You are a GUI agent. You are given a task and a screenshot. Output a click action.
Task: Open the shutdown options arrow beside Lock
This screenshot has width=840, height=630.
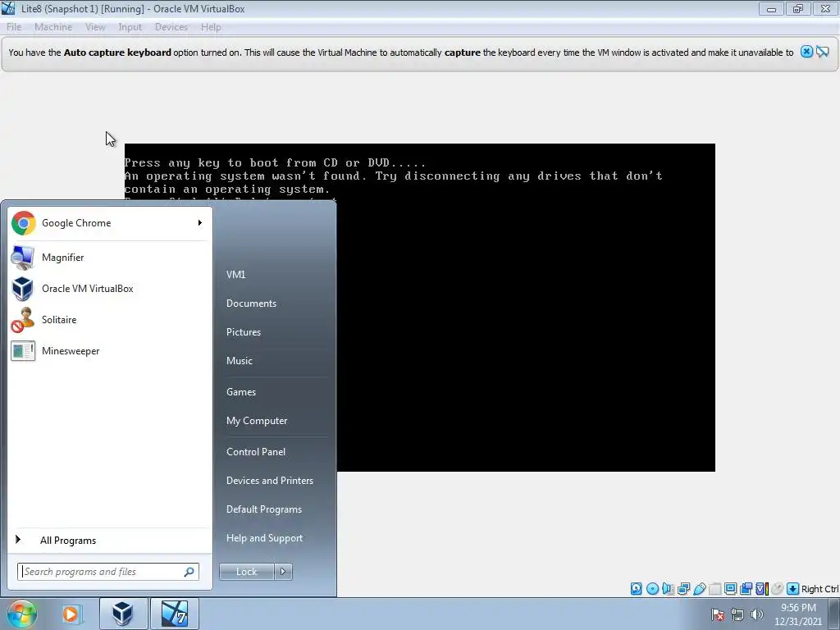283,572
